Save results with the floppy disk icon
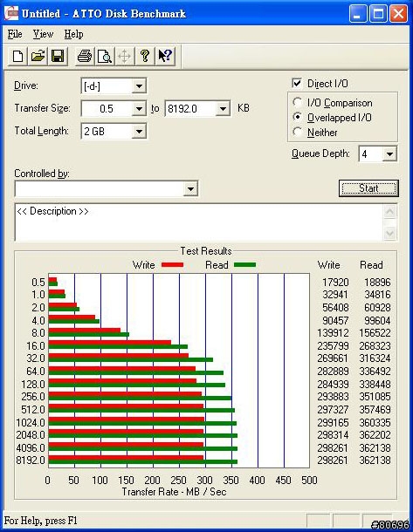 (58, 56)
